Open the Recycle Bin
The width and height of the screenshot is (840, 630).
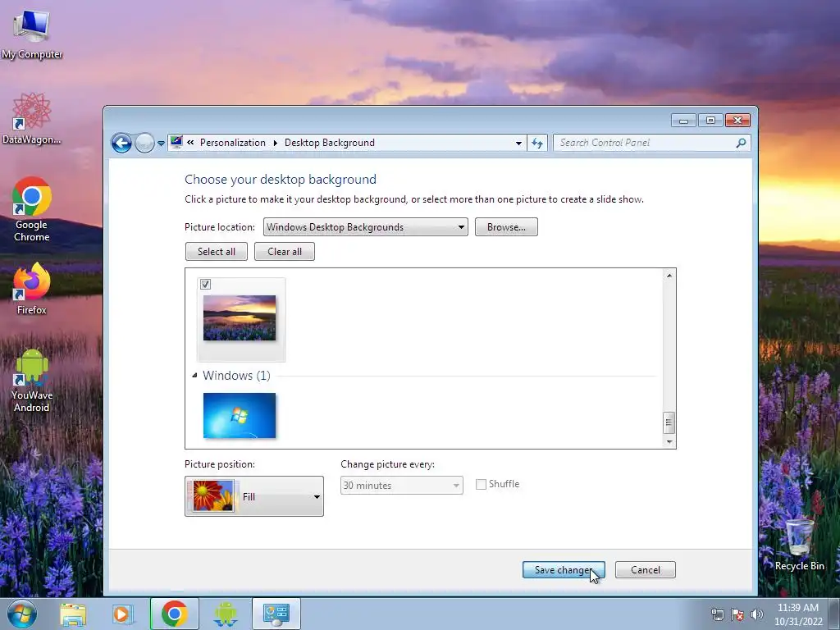(x=799, y=544)
